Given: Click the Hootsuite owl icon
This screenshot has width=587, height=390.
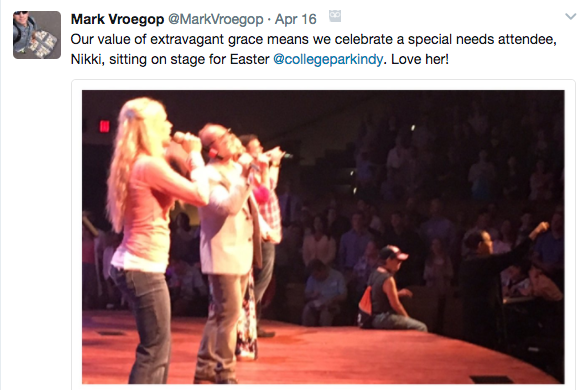Looking at the screenshot, I should point(335,16).
